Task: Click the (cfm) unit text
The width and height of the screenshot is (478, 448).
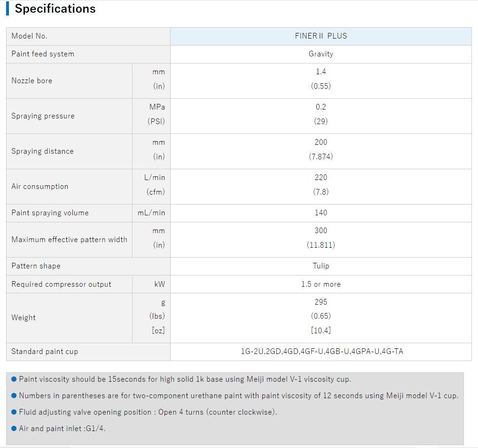Action: [x=156, y=192]
